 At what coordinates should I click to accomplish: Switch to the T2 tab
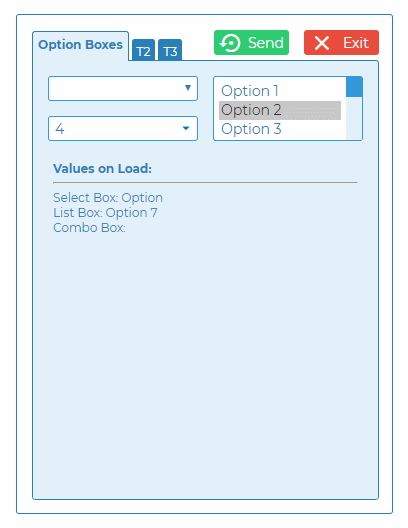tap(143, 51)
